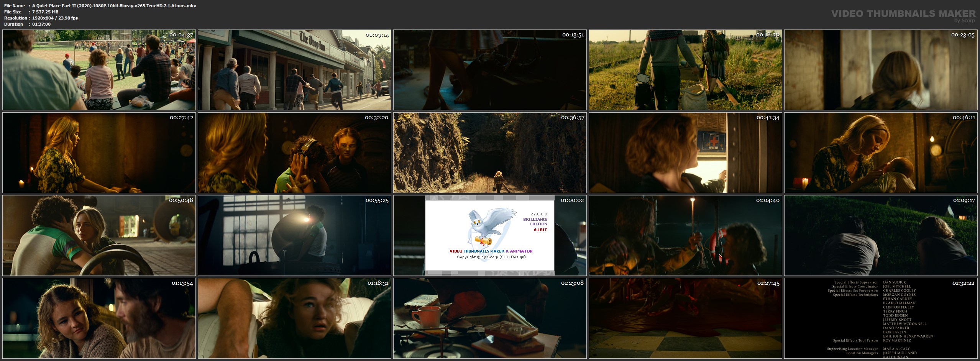980x361 pixels.
Task: Open the baby scene thumbnail at 00:46:11
Action: tap(881, 153)
